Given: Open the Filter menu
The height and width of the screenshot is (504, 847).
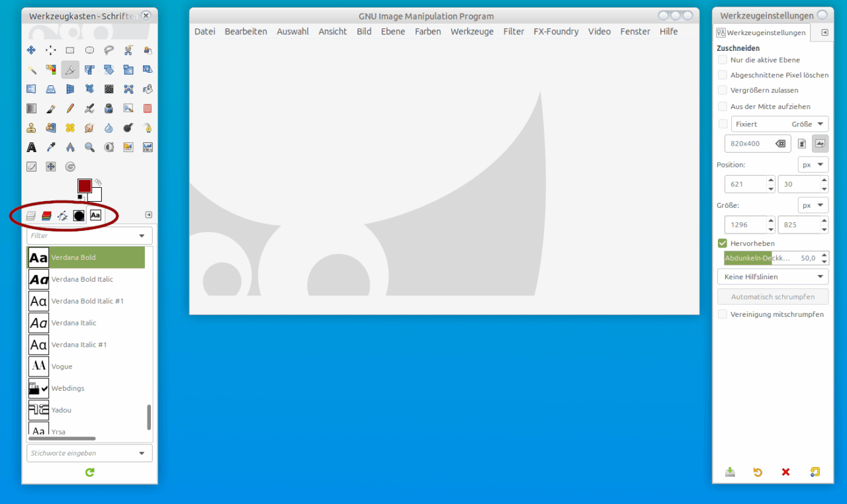Looking at the screenshot, I should click(x=513, y=31).
